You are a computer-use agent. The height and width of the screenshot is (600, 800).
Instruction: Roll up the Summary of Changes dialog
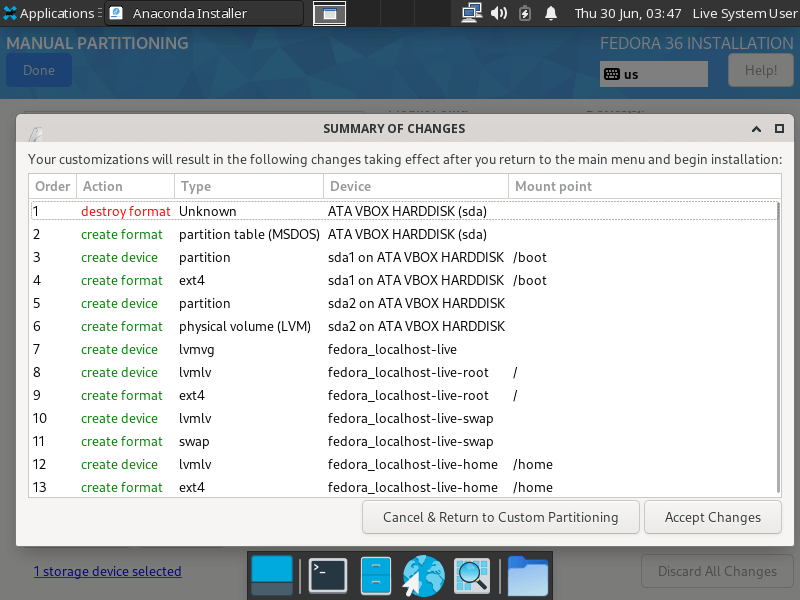pos(756,129)
